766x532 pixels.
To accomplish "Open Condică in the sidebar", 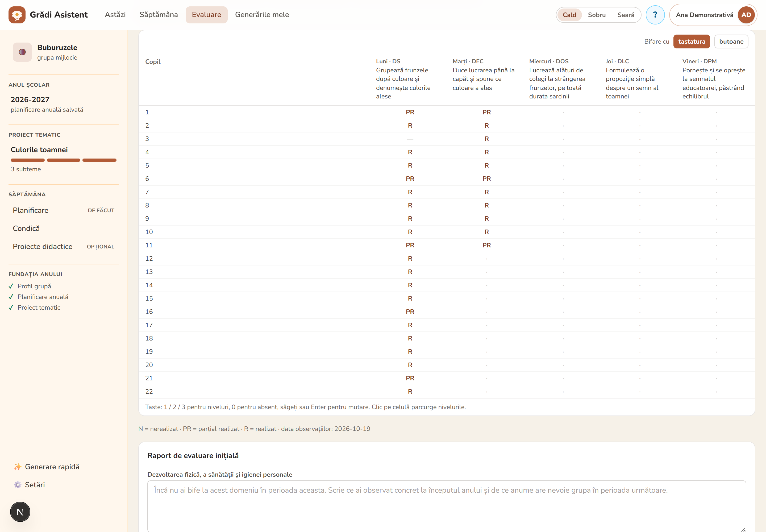I will (63, 228).
